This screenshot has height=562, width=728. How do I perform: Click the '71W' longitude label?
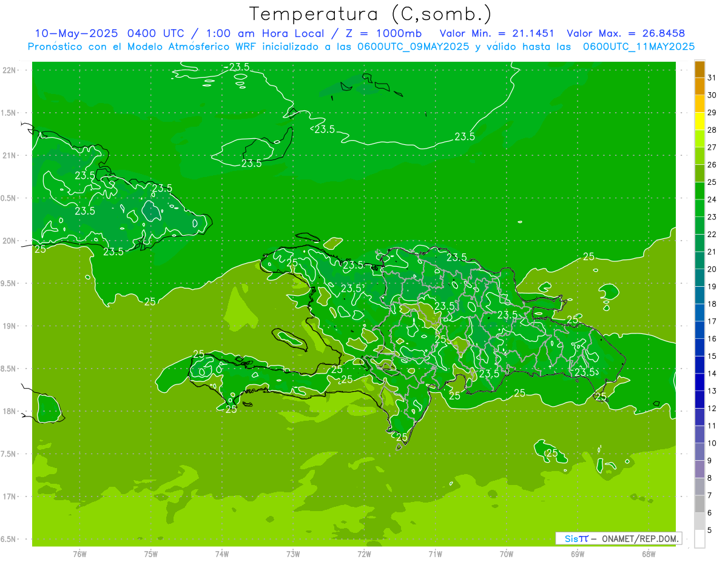coord(435,554)
